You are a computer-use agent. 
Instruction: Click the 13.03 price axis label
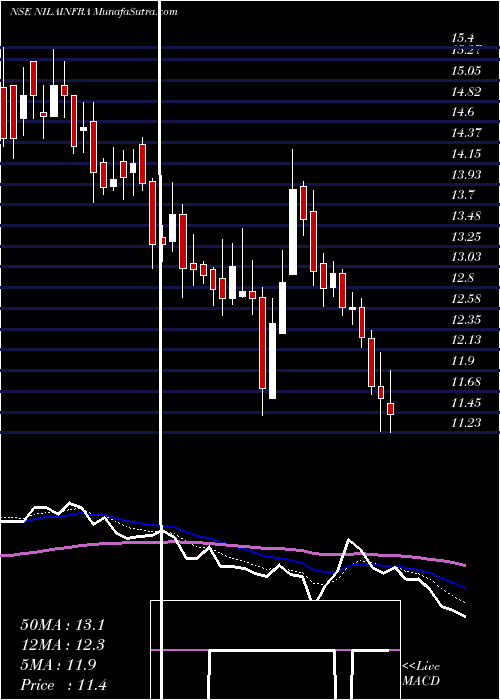coord(467,257)
